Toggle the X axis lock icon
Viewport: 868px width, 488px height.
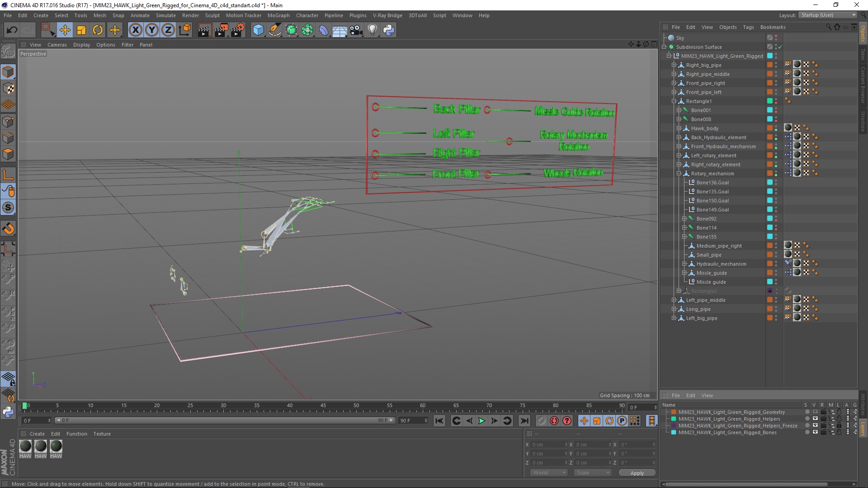(135, 30)
